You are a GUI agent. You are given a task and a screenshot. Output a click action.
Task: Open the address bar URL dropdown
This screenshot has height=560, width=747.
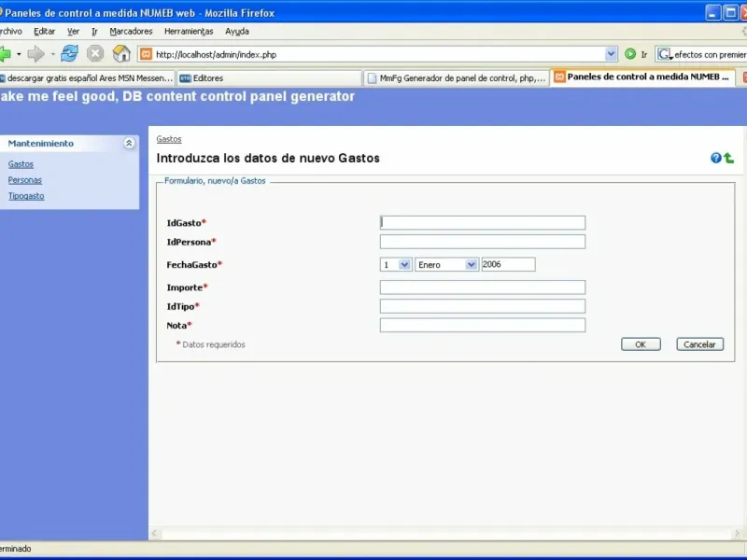[x=611, y=54]
